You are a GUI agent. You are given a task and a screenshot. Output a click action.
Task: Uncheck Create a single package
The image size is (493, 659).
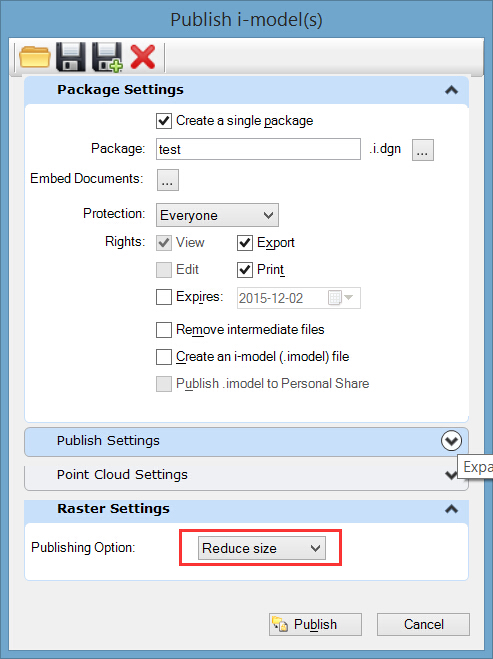coord(163,121)
